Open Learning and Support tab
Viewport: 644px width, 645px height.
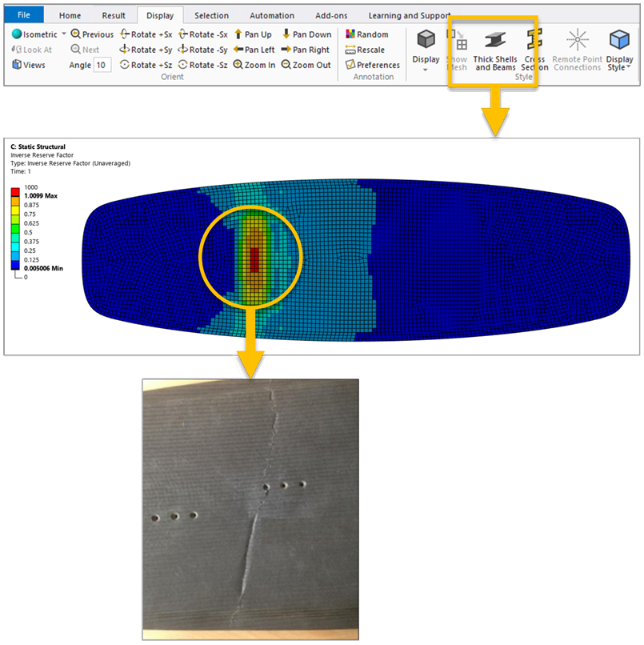click(409, 16)
